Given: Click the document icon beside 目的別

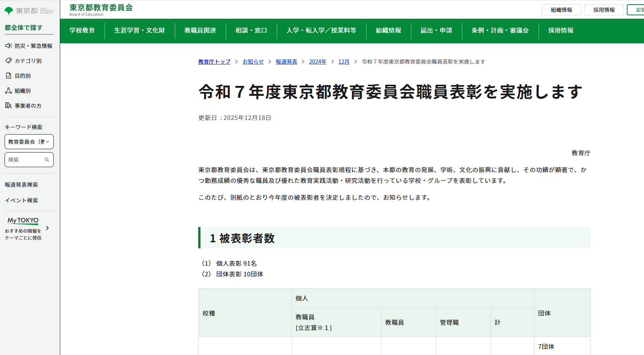Looking at the screenshot, I should (8, 76).
